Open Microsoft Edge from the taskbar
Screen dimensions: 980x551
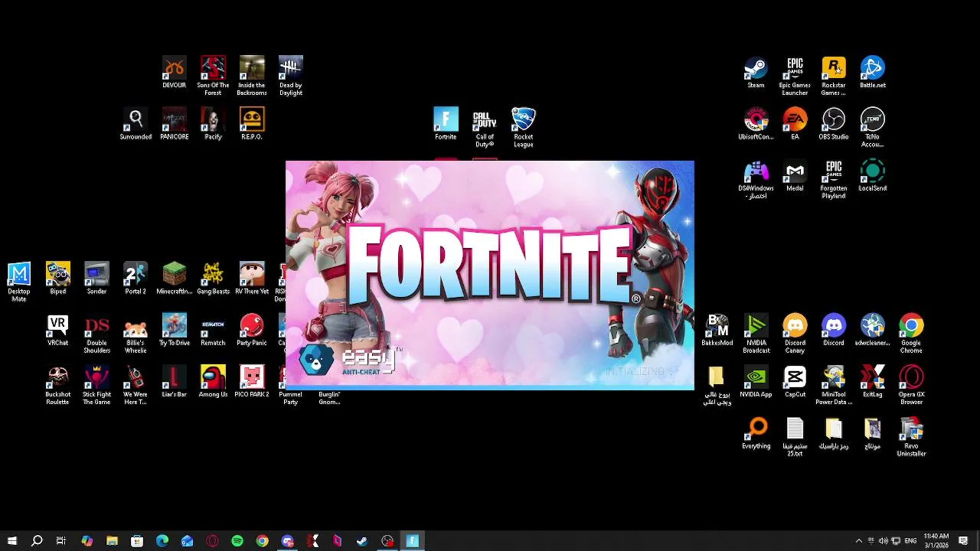tap(162, 541)
